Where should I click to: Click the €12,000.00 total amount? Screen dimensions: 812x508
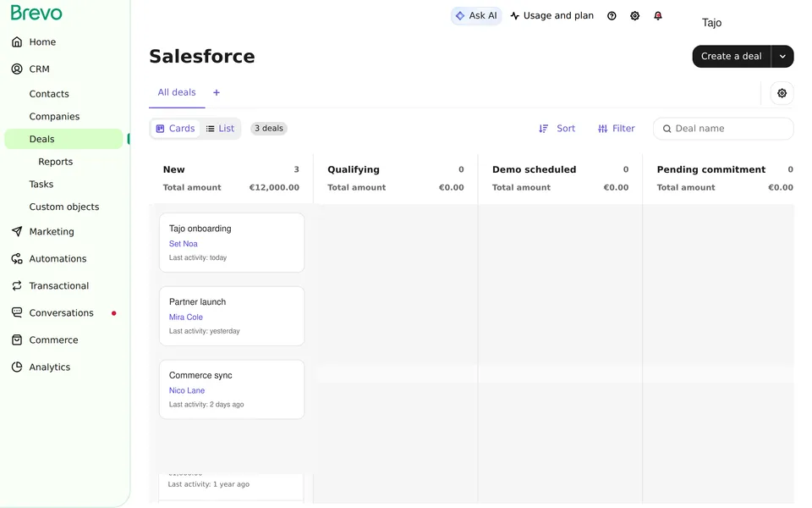pos(274,188)
